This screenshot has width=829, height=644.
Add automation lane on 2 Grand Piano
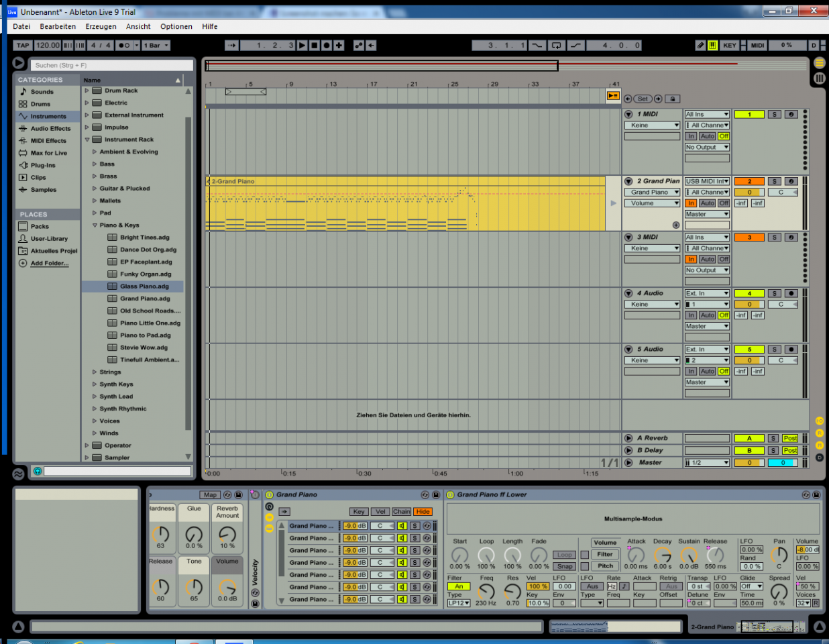676,225
